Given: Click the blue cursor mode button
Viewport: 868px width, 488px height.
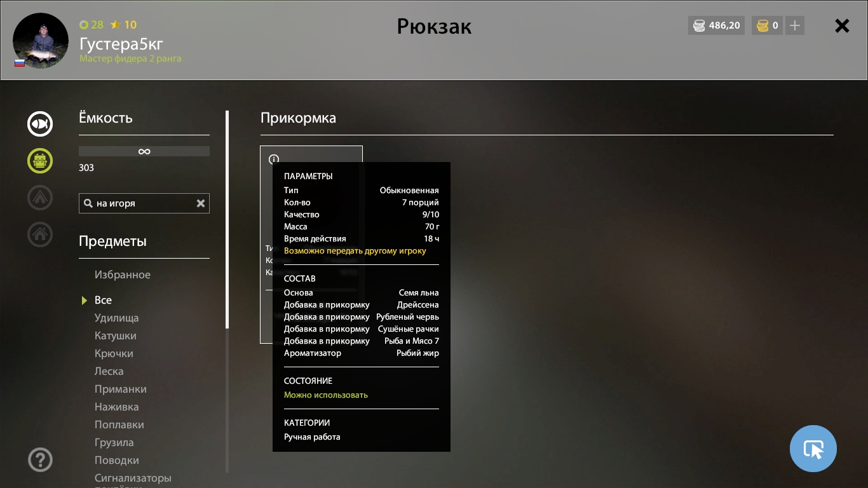Looking at the screenshot, I should pos(813,449).
